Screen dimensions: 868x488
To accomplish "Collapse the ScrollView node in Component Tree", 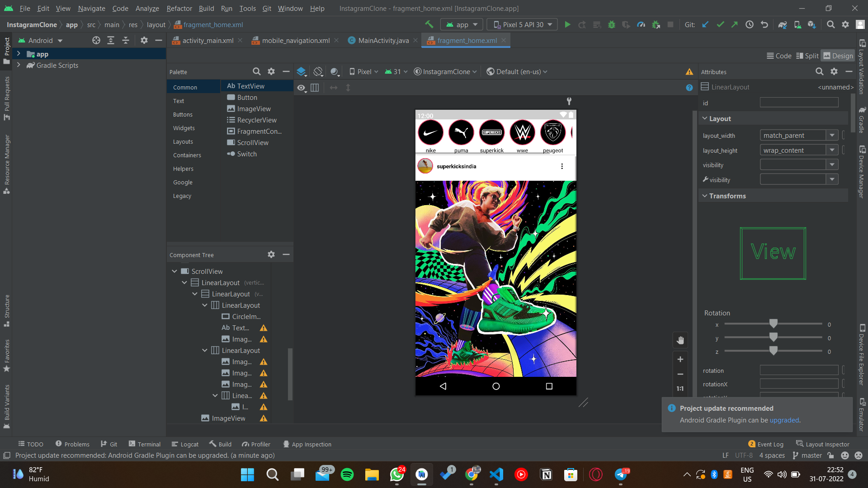I will click(x=174, y=271).
